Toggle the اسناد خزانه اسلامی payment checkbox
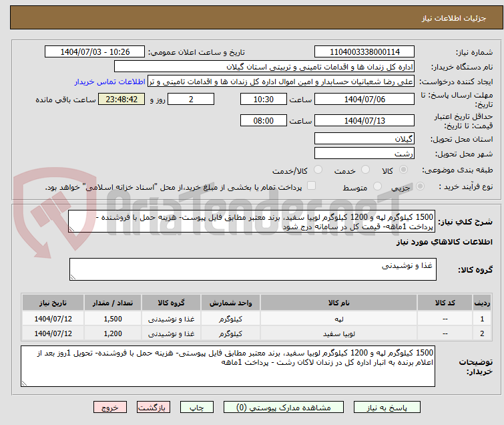504x425 pixels. pyautogui.click(x=311, y=186)
